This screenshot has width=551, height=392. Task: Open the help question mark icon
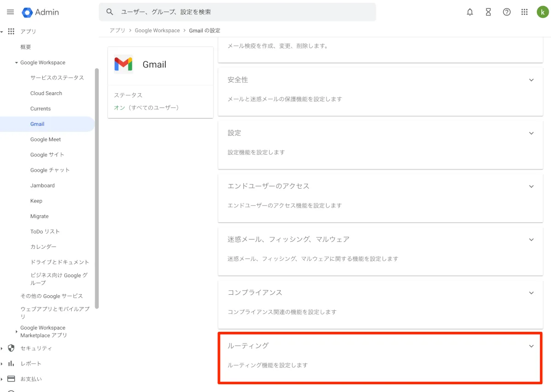[x=506, y=12]
